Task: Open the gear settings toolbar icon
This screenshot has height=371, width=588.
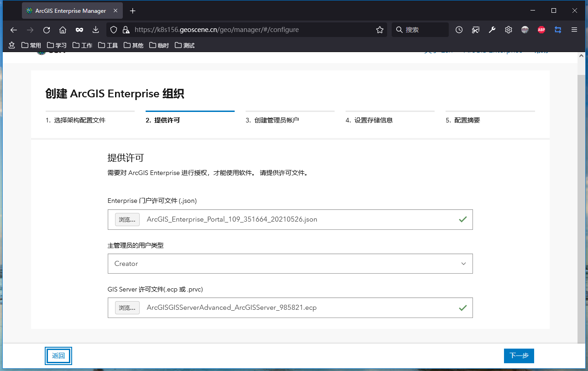Action: click(x=509, y=30)
